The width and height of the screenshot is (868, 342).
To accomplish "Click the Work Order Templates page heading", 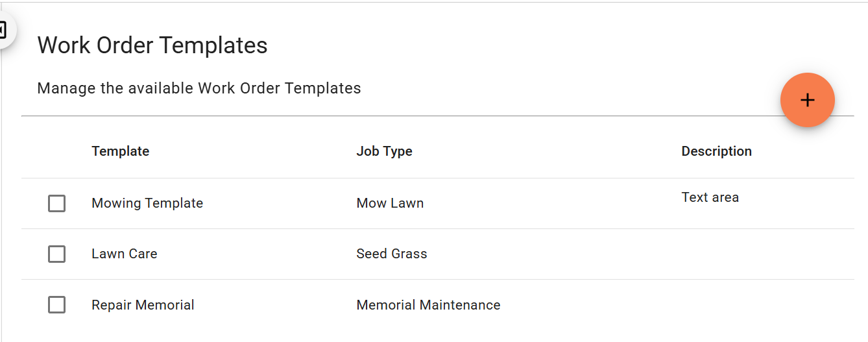I will point(152,45).
